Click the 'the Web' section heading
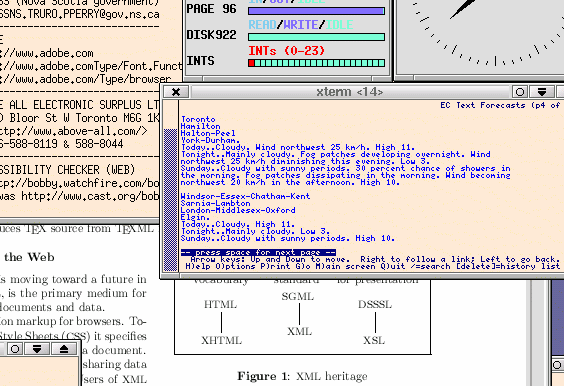Image resolution: width=564 pixels, height=386 pixels. click(29, 258)
